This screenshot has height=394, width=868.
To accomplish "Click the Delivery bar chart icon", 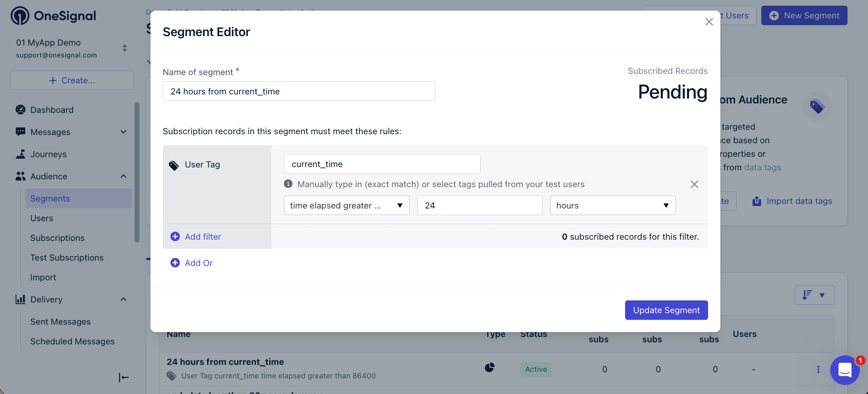I will [21, 299].
